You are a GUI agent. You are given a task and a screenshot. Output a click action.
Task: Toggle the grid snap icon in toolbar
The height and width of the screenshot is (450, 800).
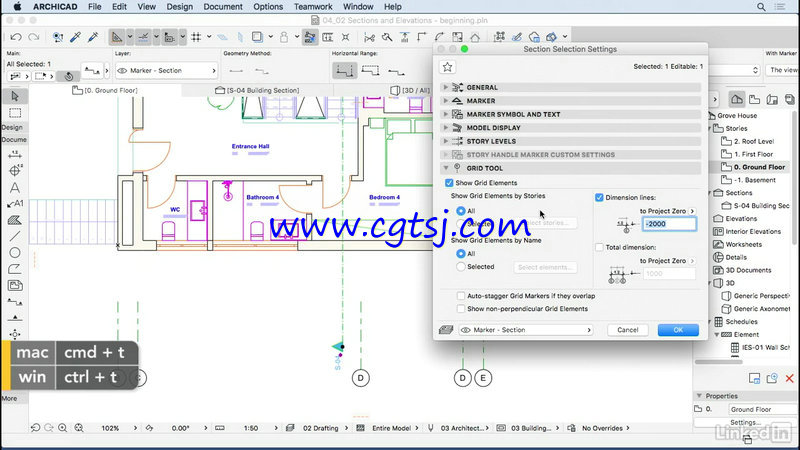click(196, 37)
